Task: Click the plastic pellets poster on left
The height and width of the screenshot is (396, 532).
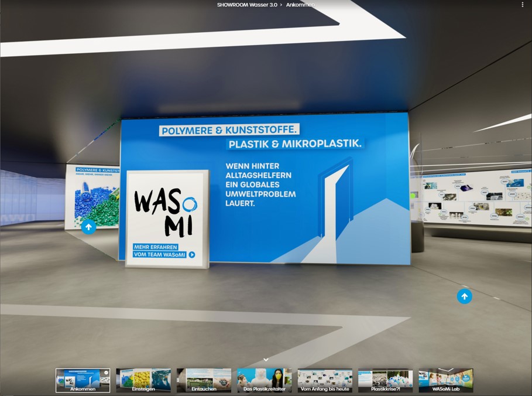Action: [x=92, y=197]
